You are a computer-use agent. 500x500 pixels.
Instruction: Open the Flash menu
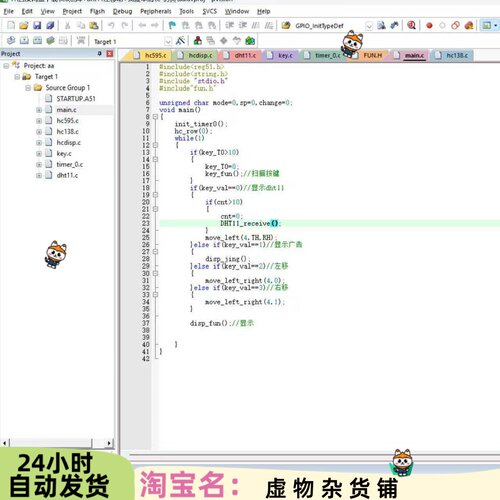point(97,11)
